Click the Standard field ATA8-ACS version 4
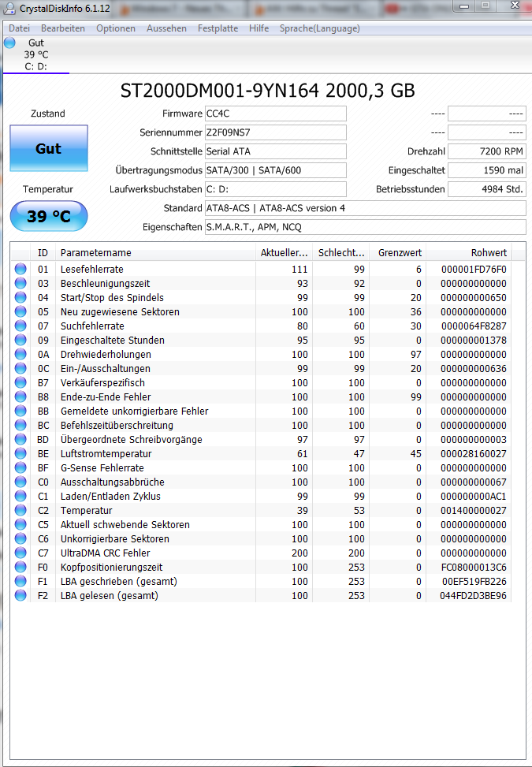 tap(365, 208)
